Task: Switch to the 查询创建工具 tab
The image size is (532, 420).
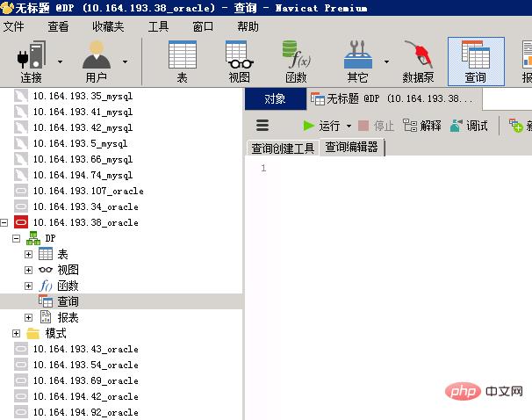Action: click(283, 148)
